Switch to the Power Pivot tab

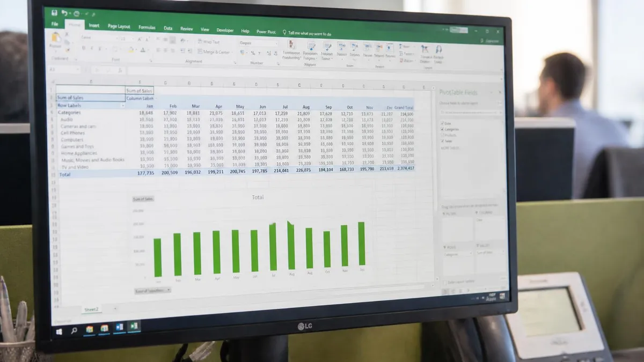point(266,32)
